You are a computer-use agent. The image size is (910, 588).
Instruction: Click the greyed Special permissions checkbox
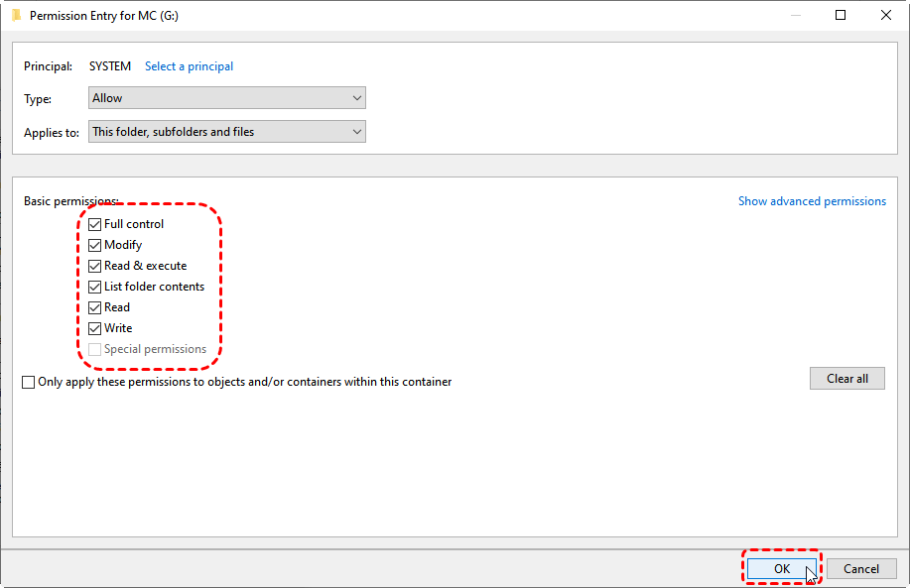coord(95,349)
